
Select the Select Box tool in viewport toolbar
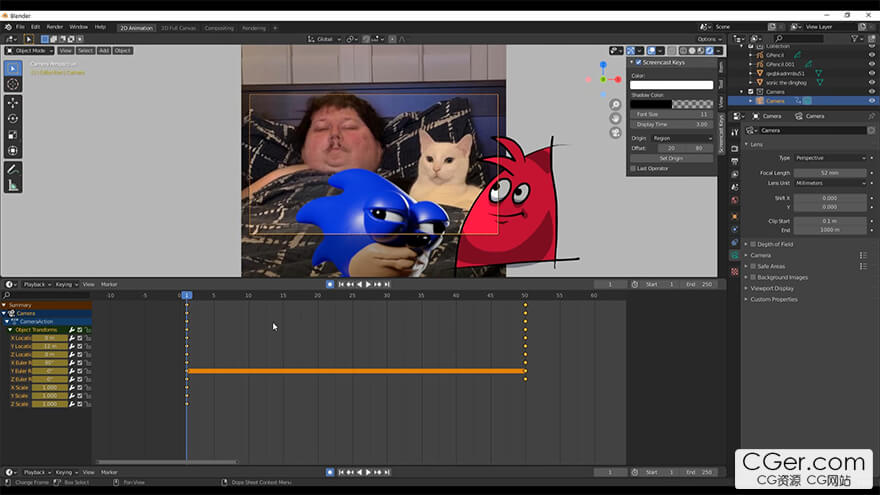tap(13, 68)
